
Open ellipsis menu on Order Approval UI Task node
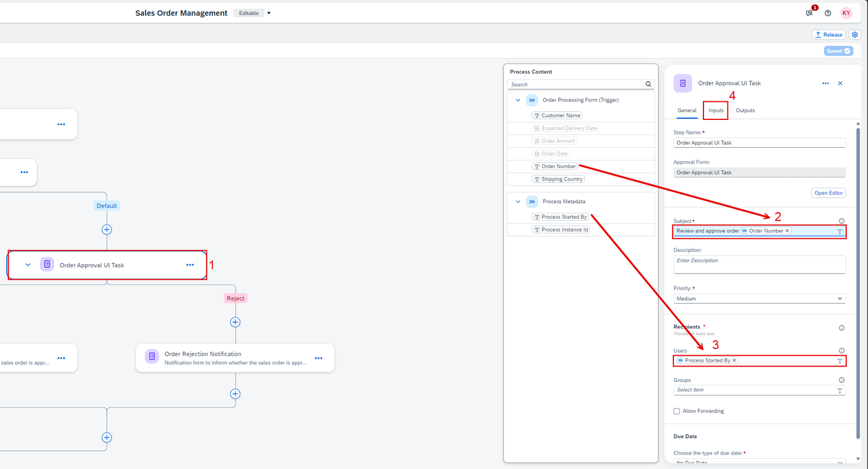pos(190,265)
